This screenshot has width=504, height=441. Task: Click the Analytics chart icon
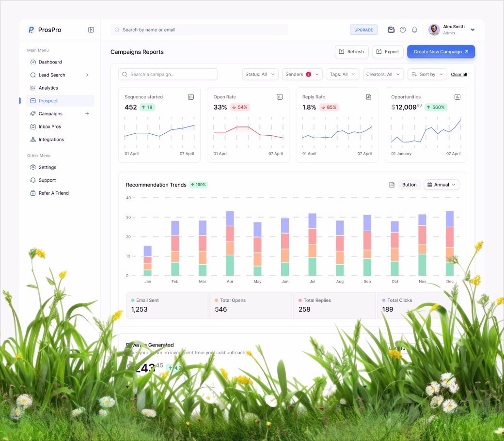[x=33, y=88]
